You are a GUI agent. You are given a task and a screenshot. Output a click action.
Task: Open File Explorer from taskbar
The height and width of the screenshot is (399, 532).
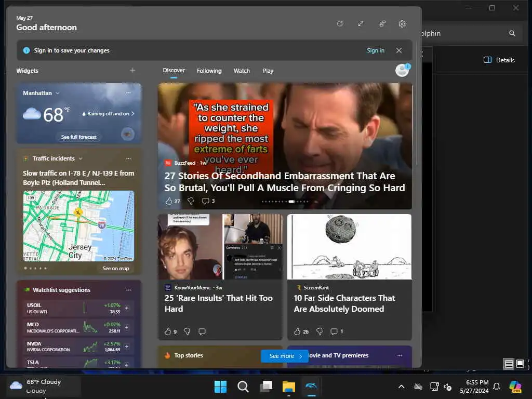(289, 387)
